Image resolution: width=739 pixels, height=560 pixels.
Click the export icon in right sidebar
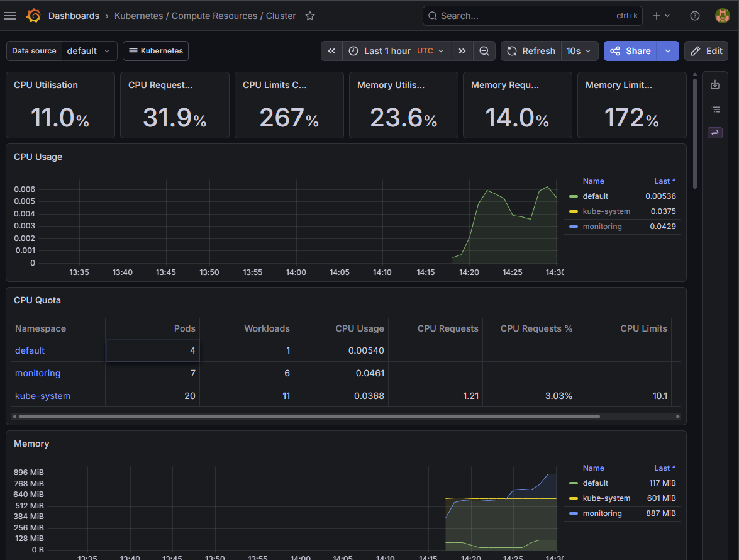pos(715,85)
